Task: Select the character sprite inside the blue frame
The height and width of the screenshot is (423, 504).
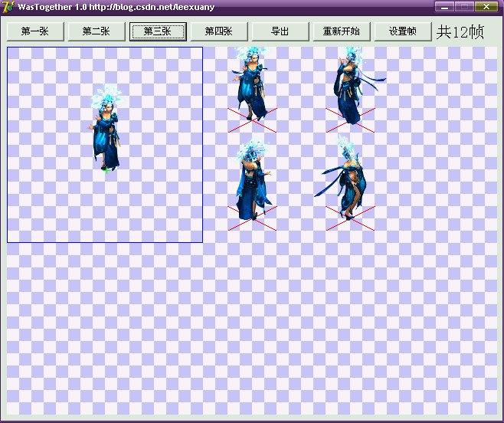Action: click(x=106, y=128)
